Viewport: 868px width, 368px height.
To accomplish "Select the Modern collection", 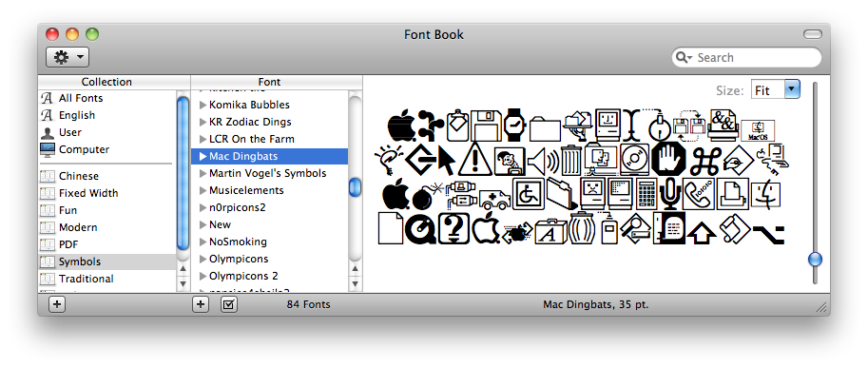I will (x=106, y=227).
